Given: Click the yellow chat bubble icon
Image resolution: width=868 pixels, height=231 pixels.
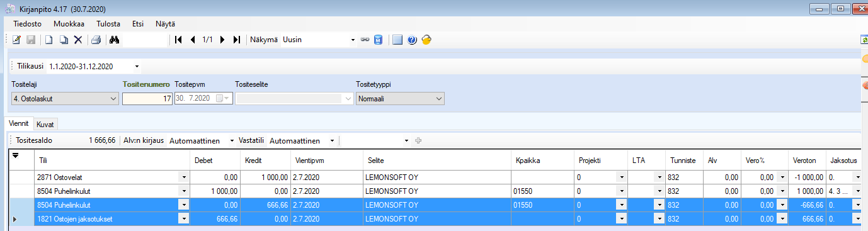Looking at the screenshot, I should [x=426, y=40].
